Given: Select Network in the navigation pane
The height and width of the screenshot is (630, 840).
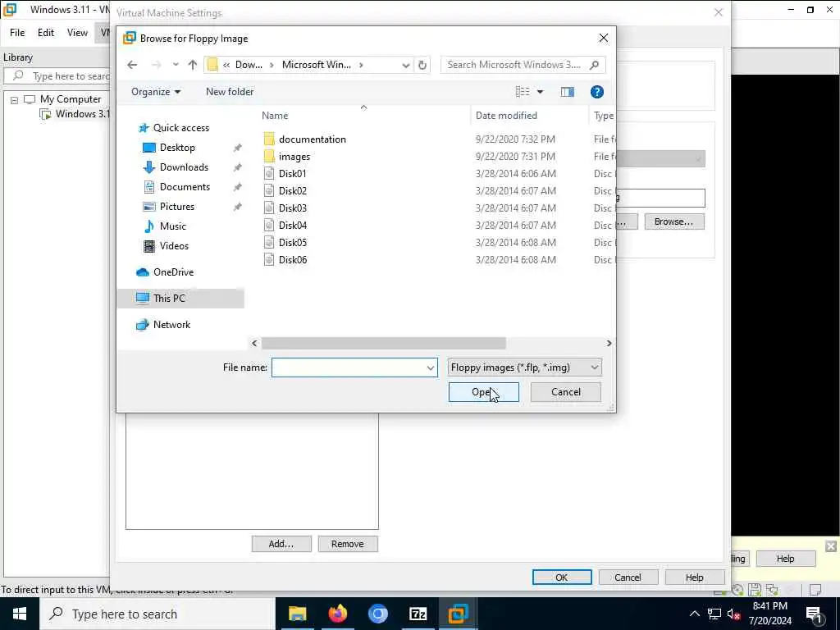Looking at the screenshot, I should click(171, 325).
